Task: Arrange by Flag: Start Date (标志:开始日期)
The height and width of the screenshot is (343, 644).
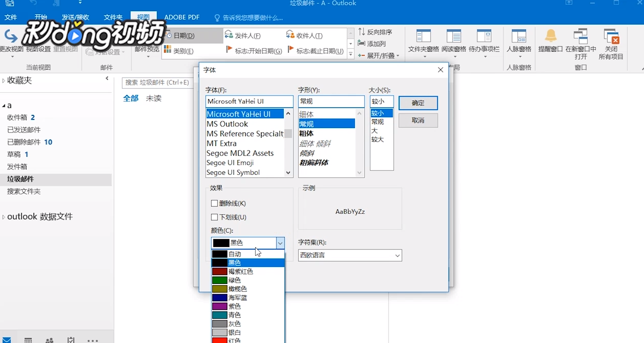Action: pyautogui.click(x=254, y=51)
